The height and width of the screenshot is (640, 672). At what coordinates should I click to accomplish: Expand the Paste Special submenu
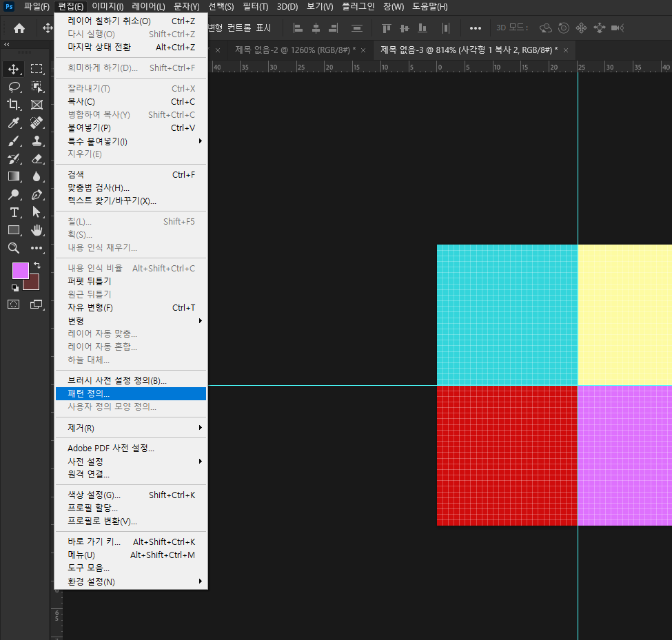(x=131, y=141)
